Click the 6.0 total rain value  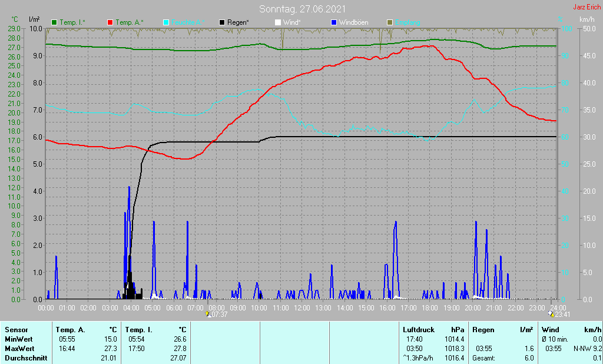pyautogui.click(x=529, y=358)
